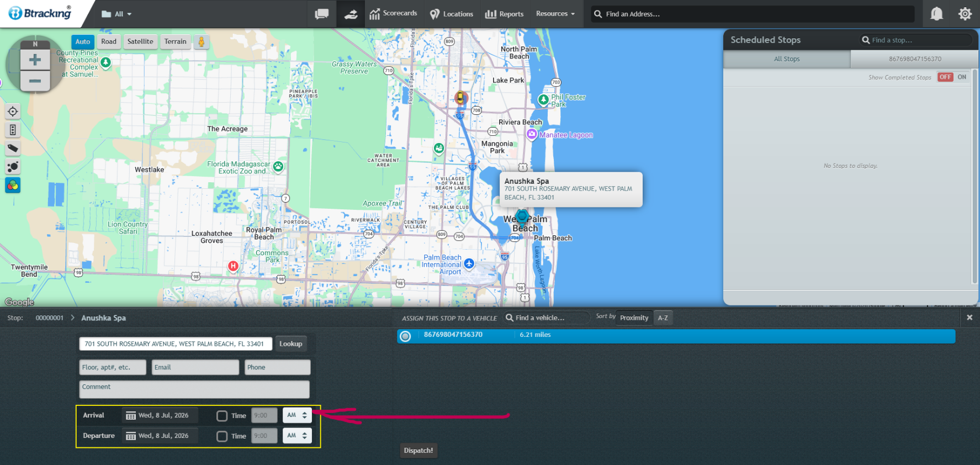980x465 pixels.
Task: Enable the Arrival Time checkbox
Action: click(222, 416)
